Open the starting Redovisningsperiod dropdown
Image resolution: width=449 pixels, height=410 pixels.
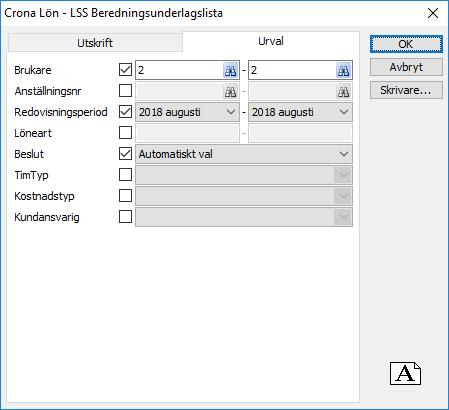tap(187, 112)
